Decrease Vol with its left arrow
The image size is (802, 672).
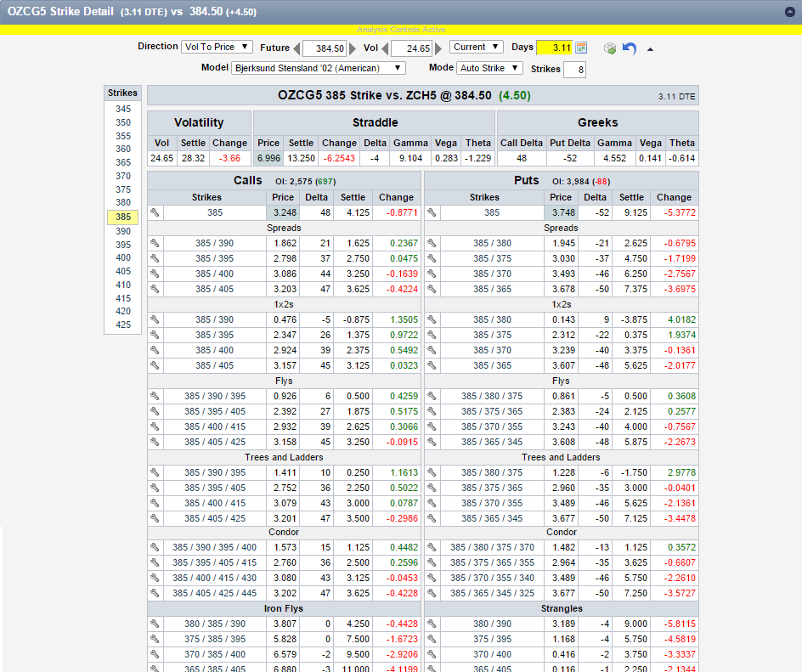385,48
